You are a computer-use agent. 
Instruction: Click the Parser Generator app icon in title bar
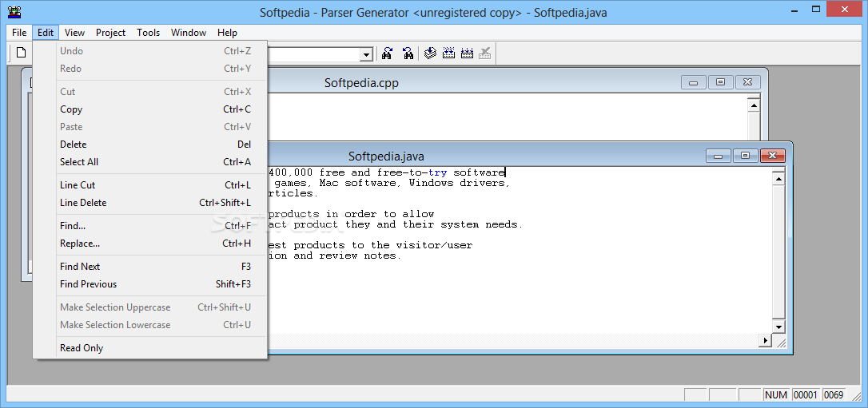tap(14, 12)
